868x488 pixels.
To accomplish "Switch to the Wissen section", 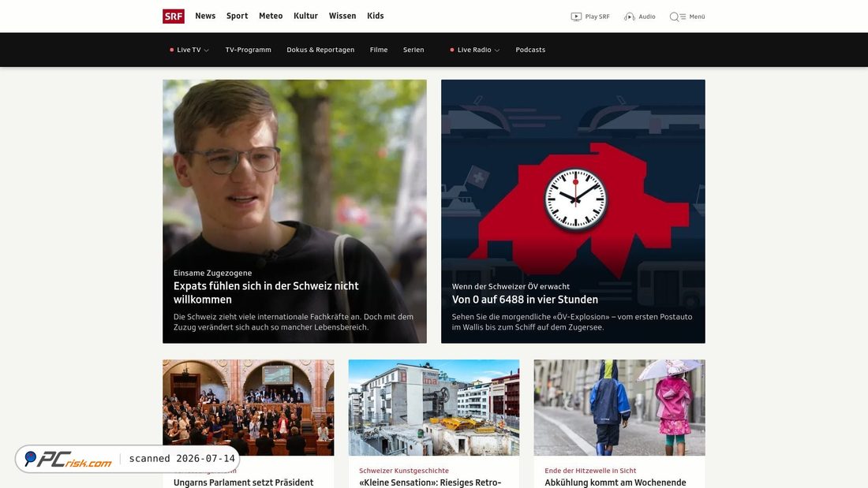I will 342,16.
